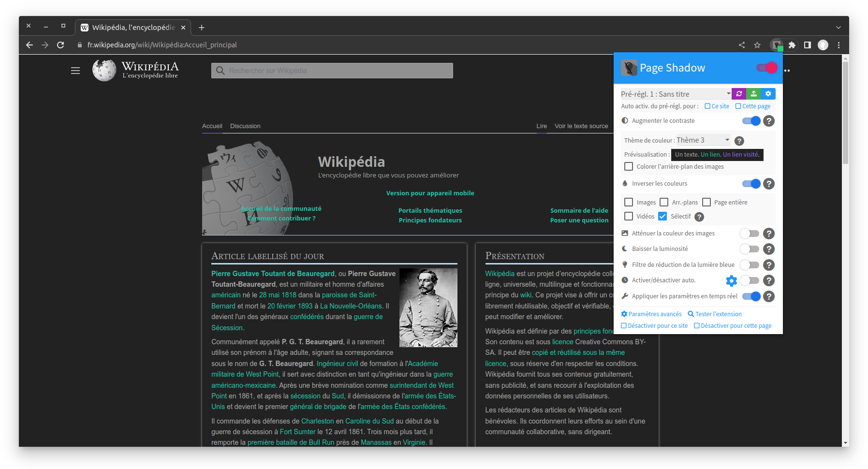
Task: Open the Accueil tab
Action: (212, 126)
